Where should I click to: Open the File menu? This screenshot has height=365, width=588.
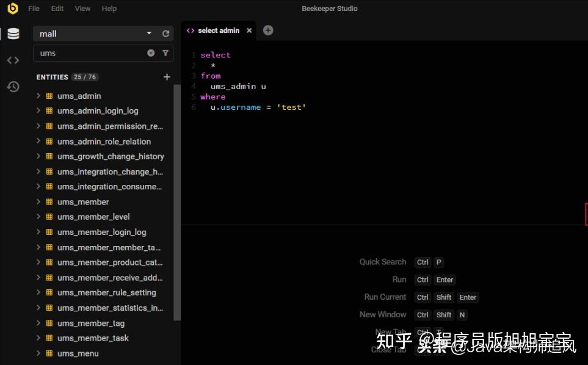[x=34, y=9]
